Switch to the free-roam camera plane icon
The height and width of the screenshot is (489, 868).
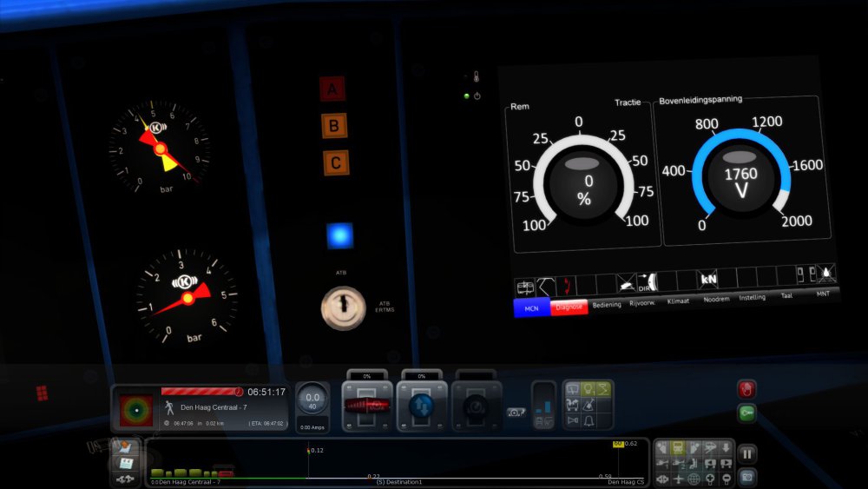[679, 479]
